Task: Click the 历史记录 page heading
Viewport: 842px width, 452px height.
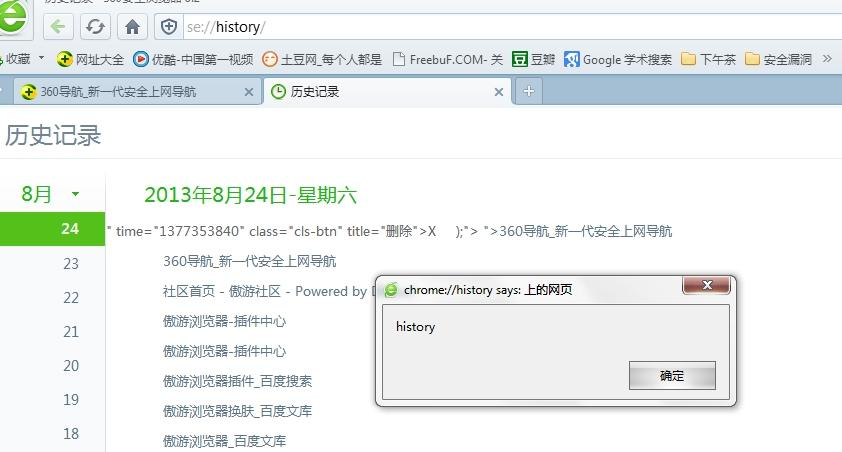Action: [53, 135]
